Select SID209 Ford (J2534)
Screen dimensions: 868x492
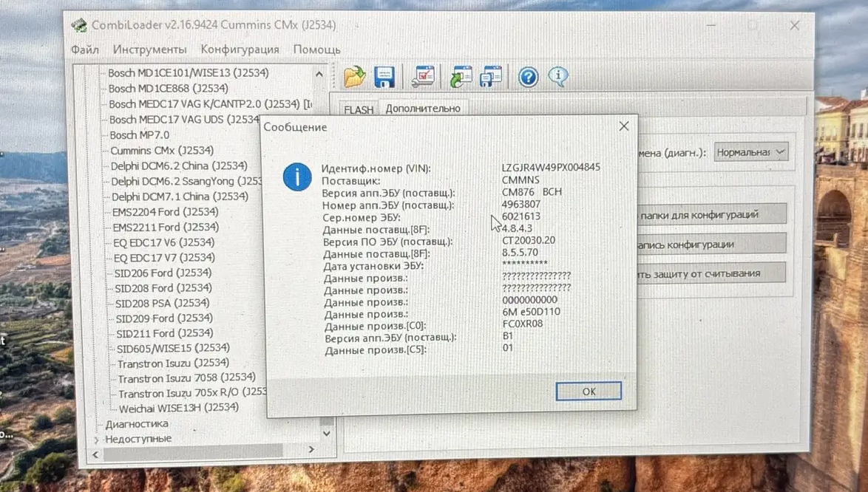(164, 318)
